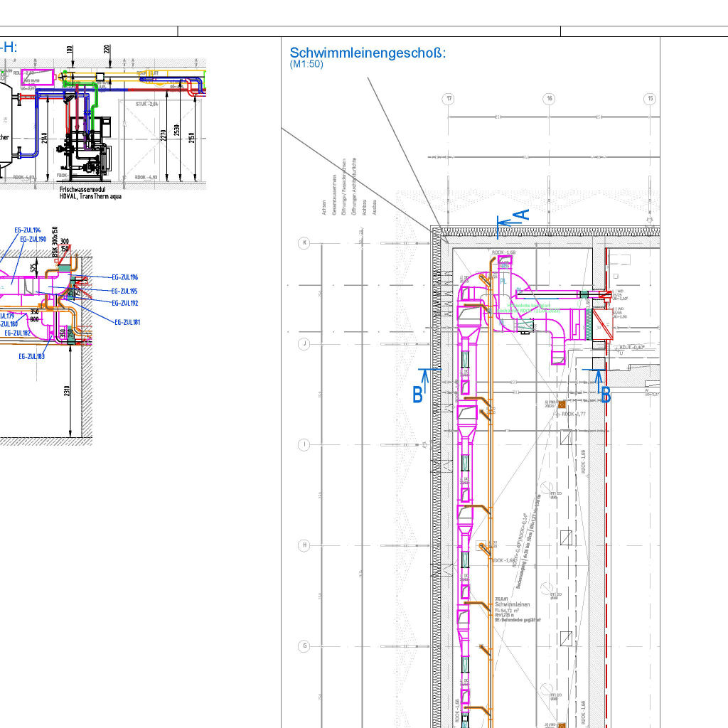Select the EG-ZUL194 duct label
Screen dimensions: 728x728
click(28, 230)
